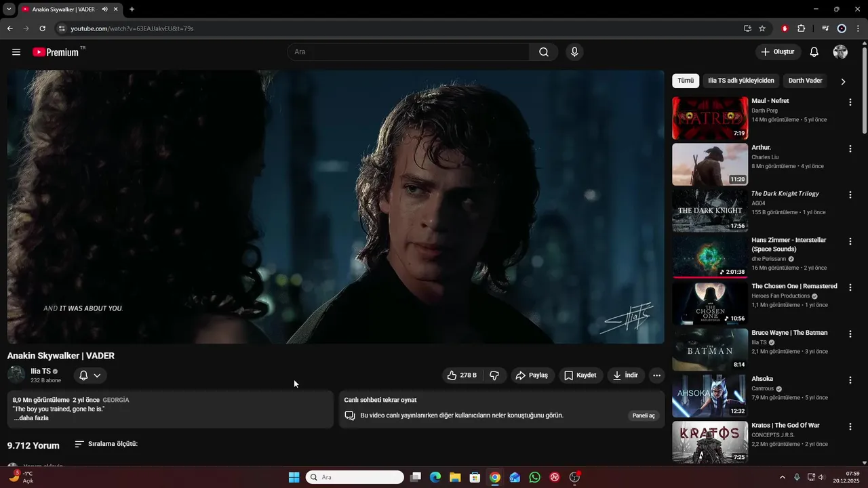Click the Paylaş share button
Viewport: 868px width, 488px height.
[x=531, y=375]
